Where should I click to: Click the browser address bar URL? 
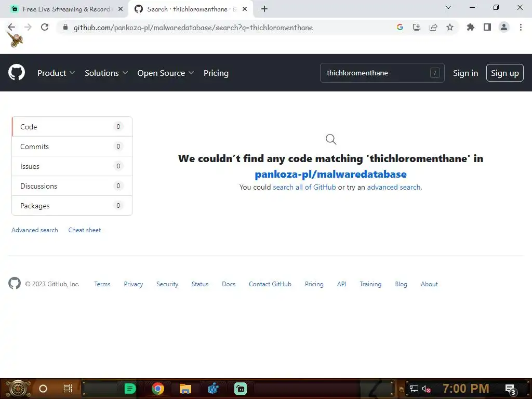[x=193, y=28]
